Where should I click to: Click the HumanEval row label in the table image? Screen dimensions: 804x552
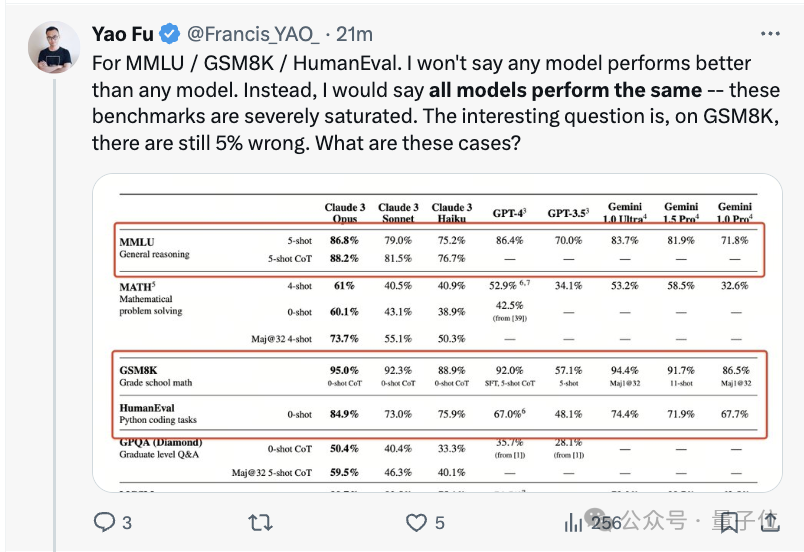(x=149, y=406)
